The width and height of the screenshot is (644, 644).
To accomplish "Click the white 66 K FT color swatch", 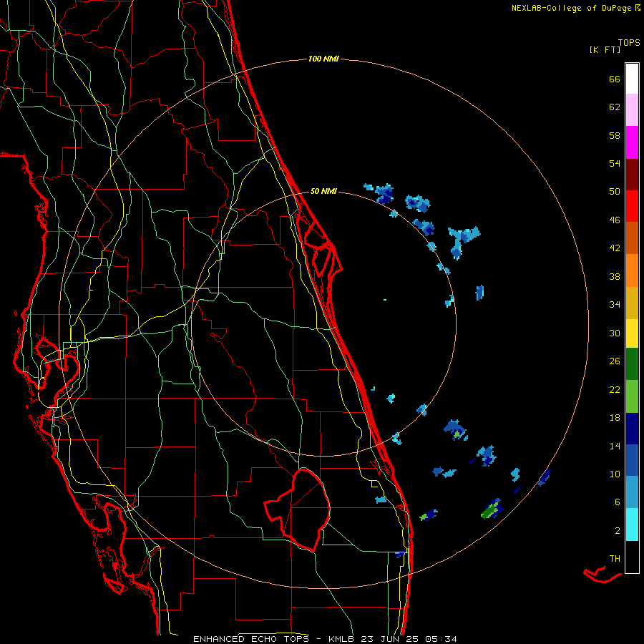I will pyautogui.click(x=632, y=79).
